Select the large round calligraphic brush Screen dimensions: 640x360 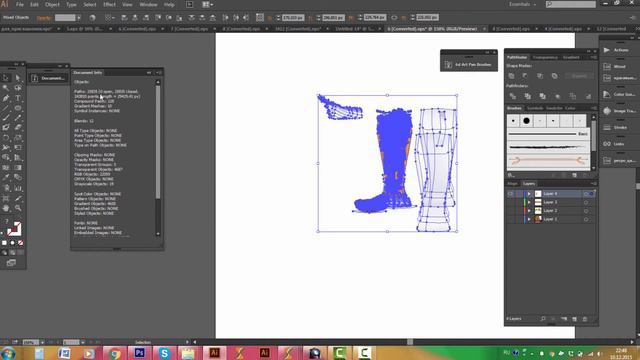526,121
